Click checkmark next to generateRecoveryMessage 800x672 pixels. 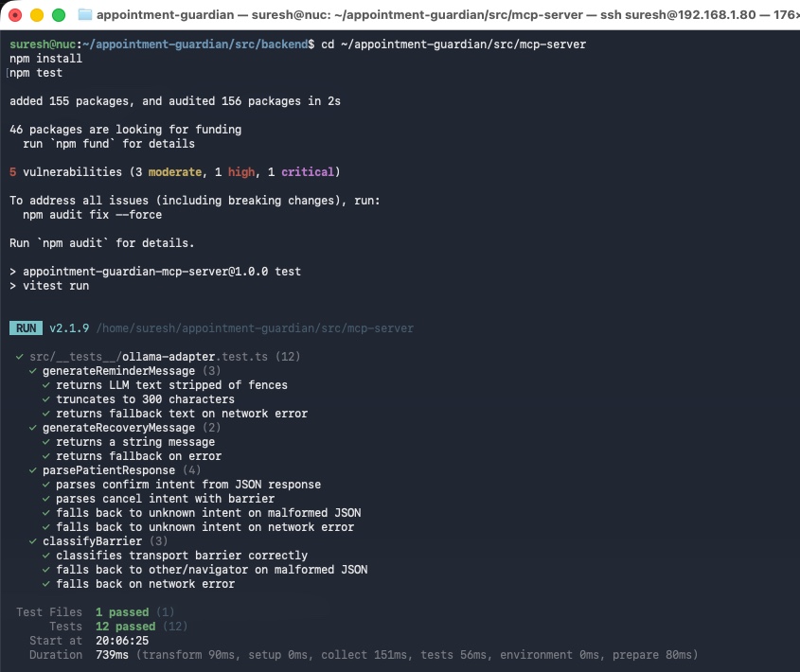[33, 428]
